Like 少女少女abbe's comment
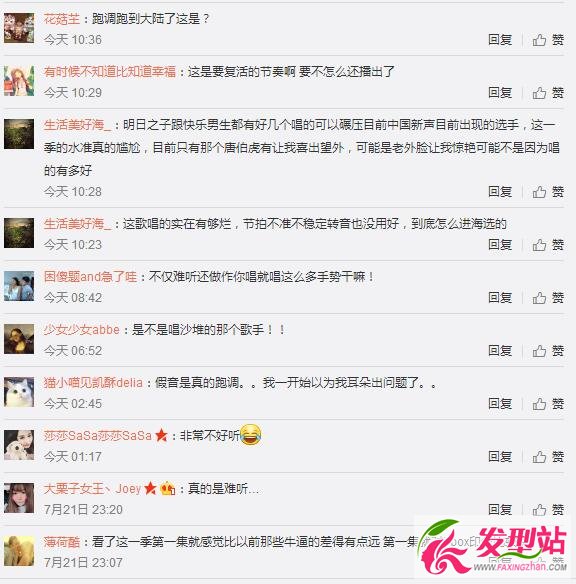Screen dimensions: 576x584 [548, 350]
